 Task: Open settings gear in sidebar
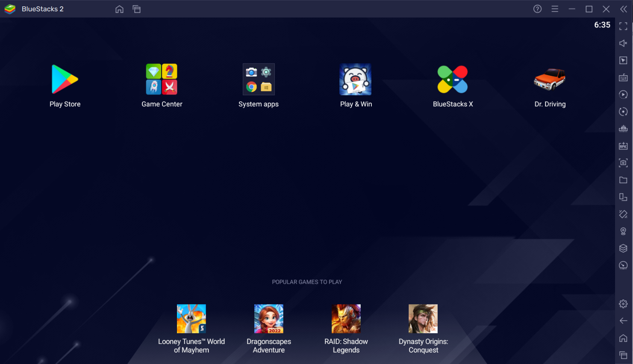pyautogui.click(x=623, y=304)
